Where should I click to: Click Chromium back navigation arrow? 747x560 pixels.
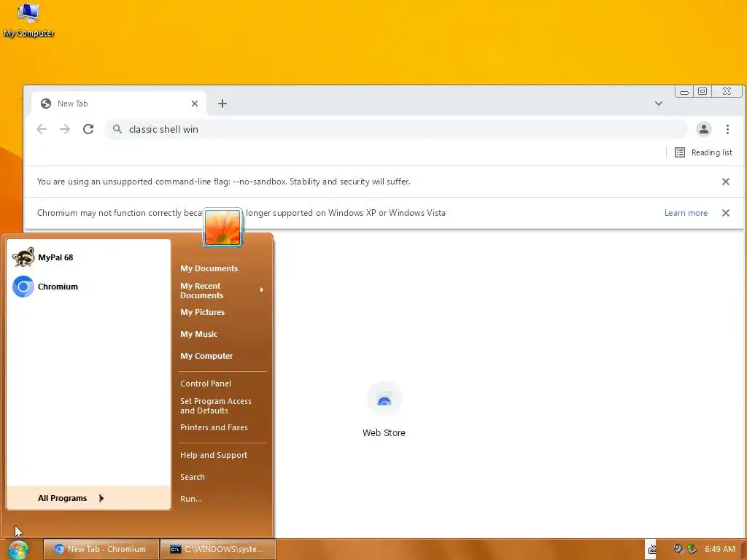pos(42,129)
